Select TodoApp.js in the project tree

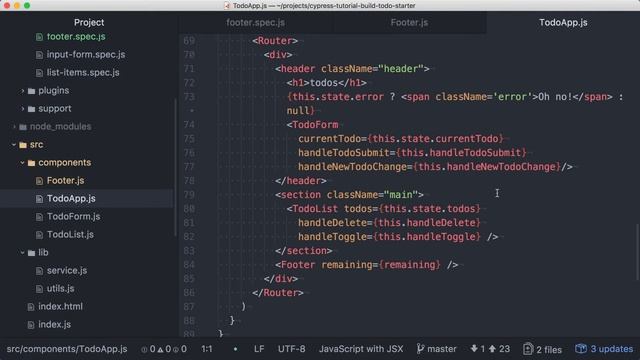tap(71, 198)
